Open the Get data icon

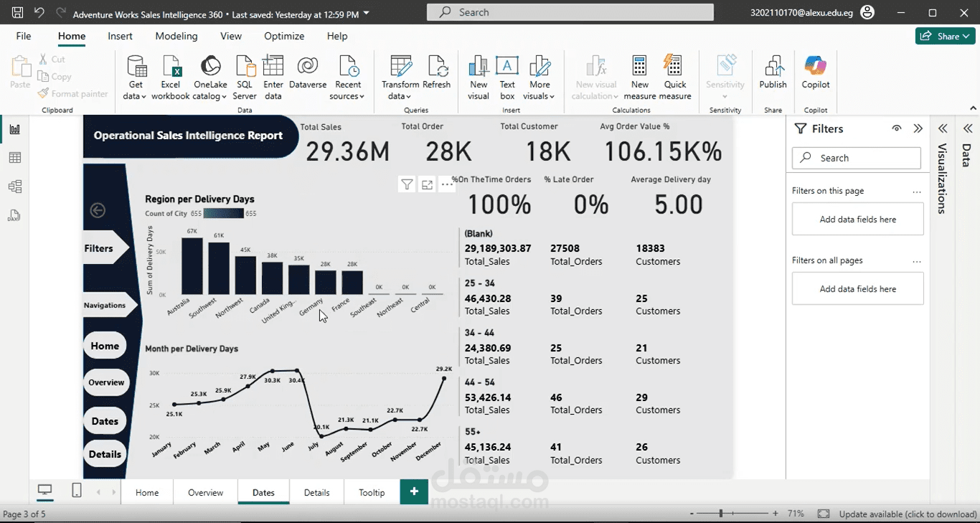coord(135,67)
